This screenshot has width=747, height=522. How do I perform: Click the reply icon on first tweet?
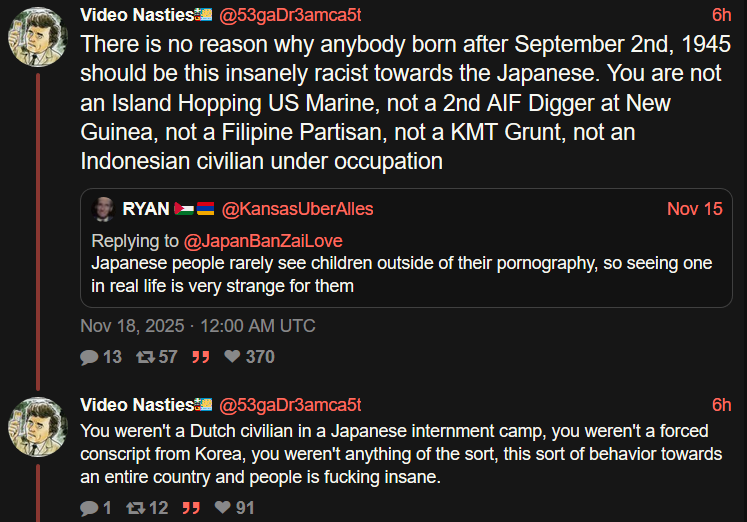(x=89, y=357)
